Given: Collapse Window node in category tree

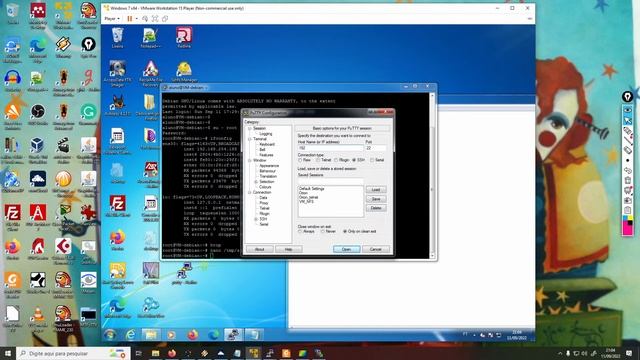Looking at the screenshot, I should 249,160.
